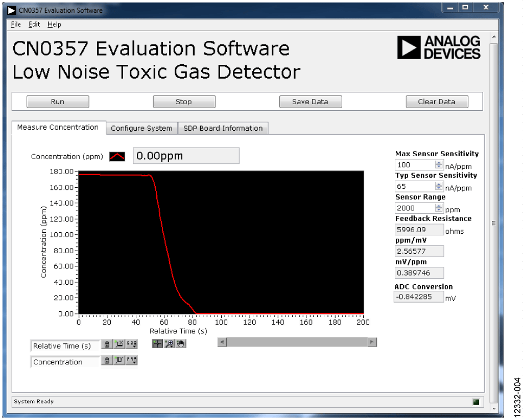
Task: Click the Concentration (ppm) legend label
Action: 67,157
